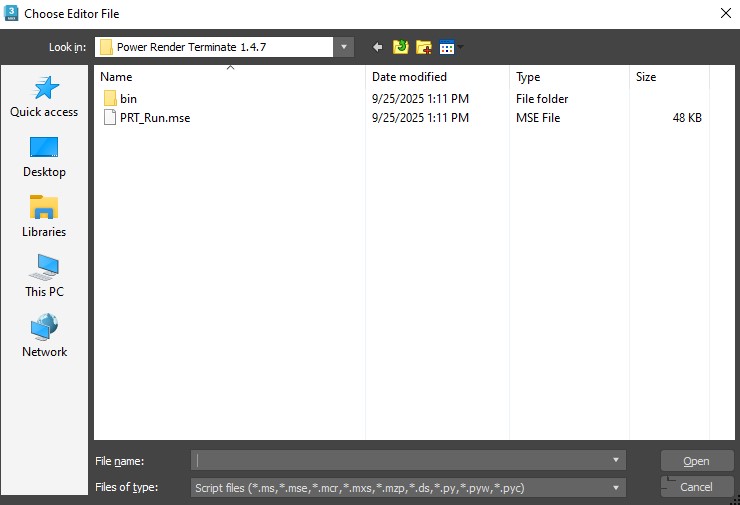This screenshot has height=505, width=740.
Task: Click bin's 9/25/2025 1:11 PM date
Action: (420, 99)
